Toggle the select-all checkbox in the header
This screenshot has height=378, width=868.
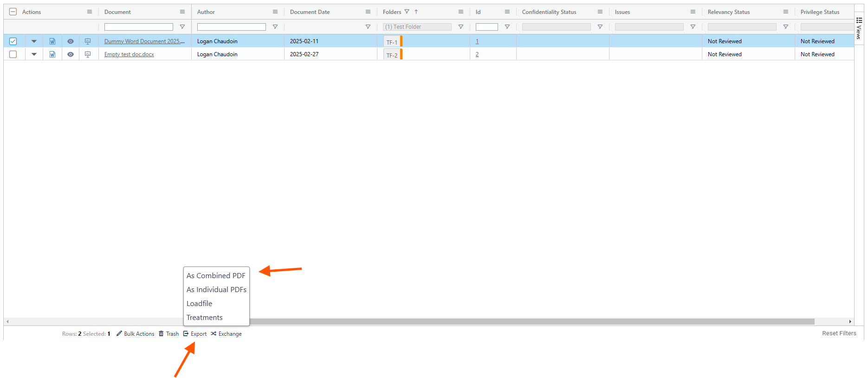pyautogui.click(x=13, y=12)
